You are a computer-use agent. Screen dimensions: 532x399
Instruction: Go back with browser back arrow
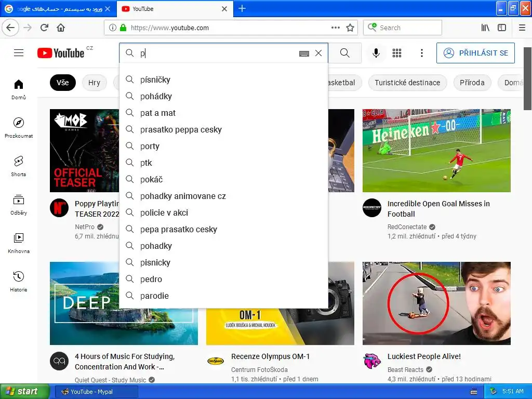(x=10, y=28)
